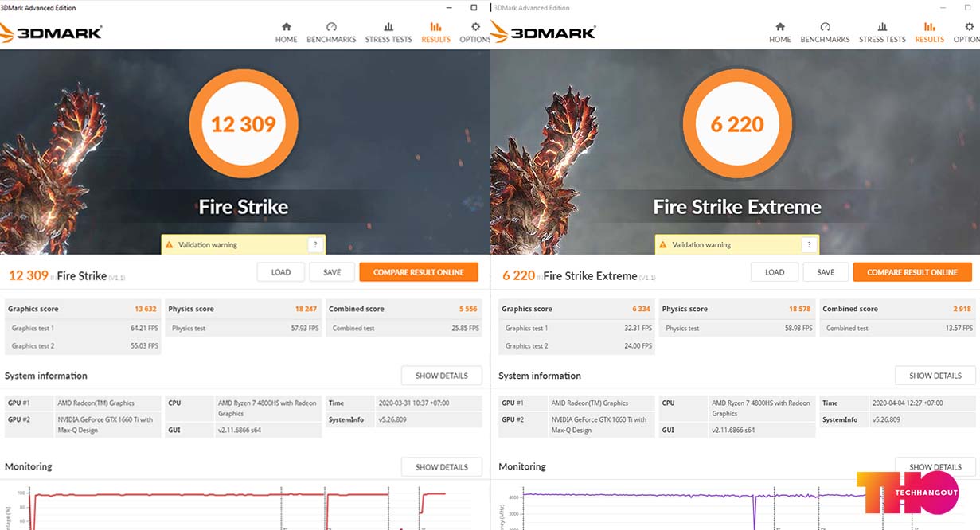Viewport: 980px width, 530px height.
Task: Compare the Fire Strike Extreme result online
Action: [912, 272]
